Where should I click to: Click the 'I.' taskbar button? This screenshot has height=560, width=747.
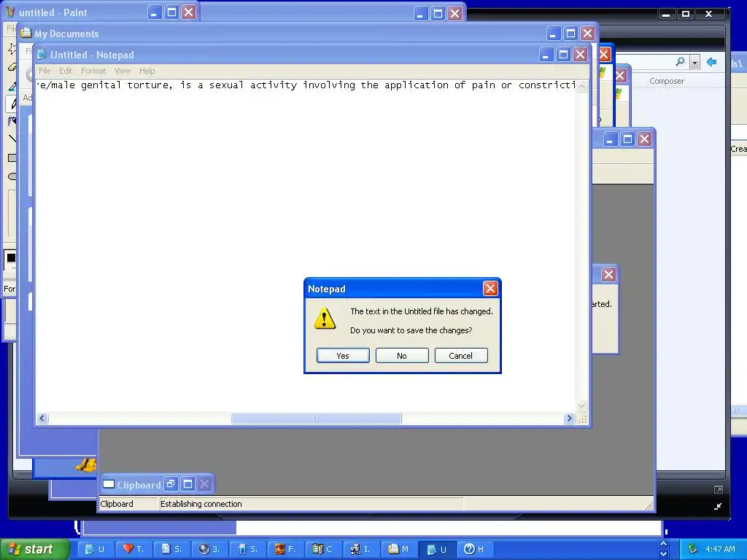coord(362,549)
